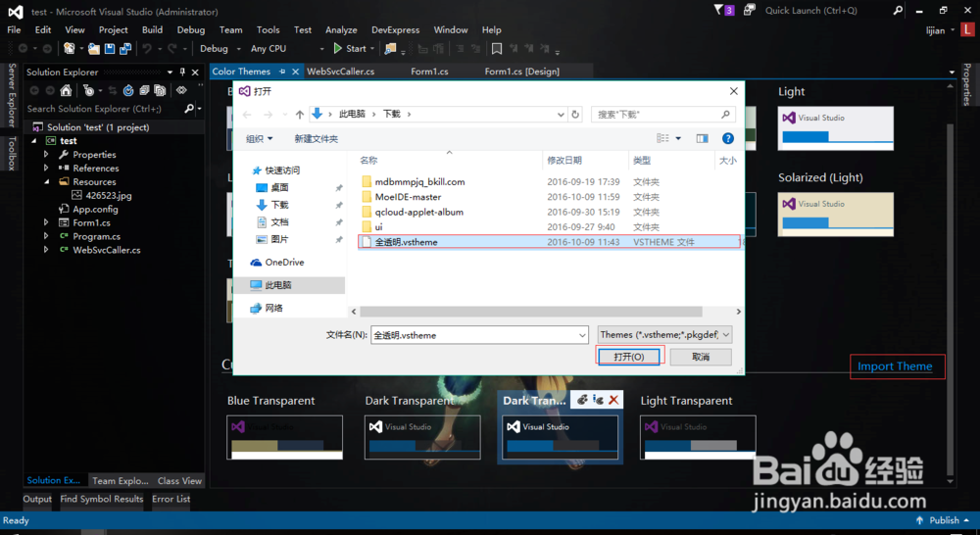Click OneDrive in the dialog sidebar
Image resolution: width=980 pixels, height=535 pixels.
pyautogui.click(x=284, y=263)
